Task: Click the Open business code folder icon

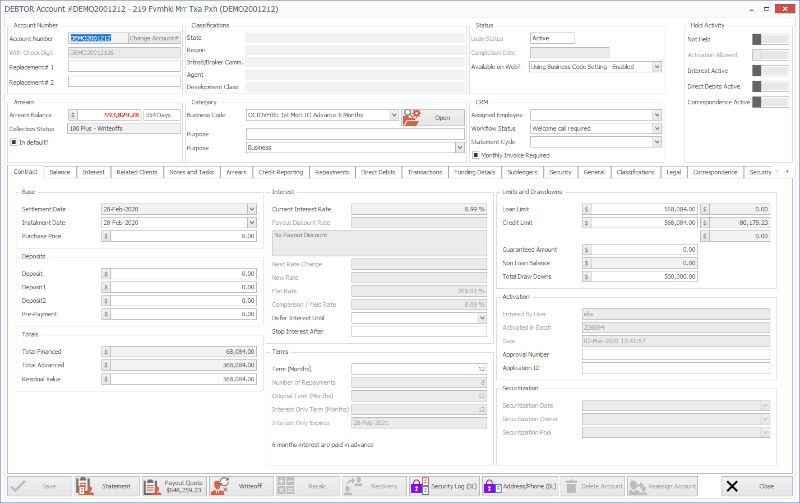Action: click(x=411, y=117)
